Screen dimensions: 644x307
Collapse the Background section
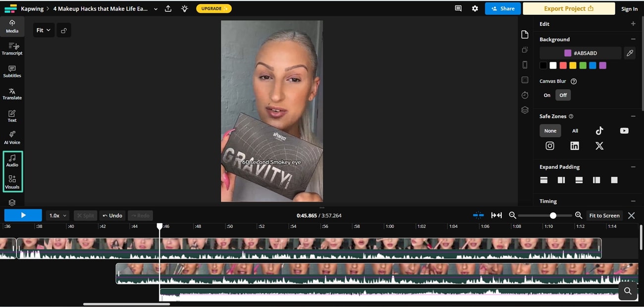pos(633,39)
